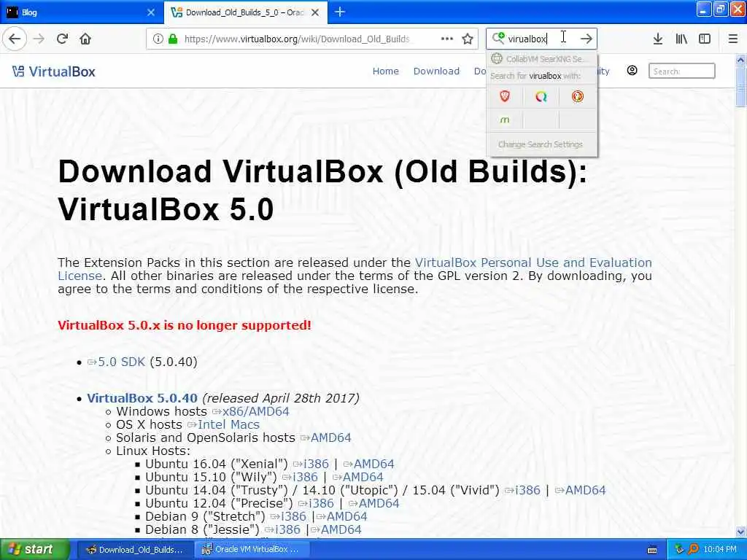Open the page actions three-dots menu
747x560 pixels.
pyautogui.click(x=447, y=39)
